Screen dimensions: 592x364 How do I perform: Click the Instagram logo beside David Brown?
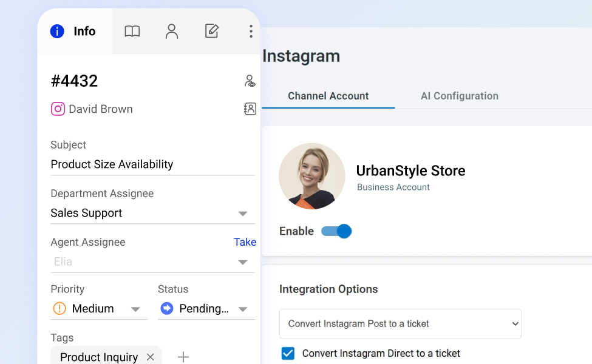(58, 109)
